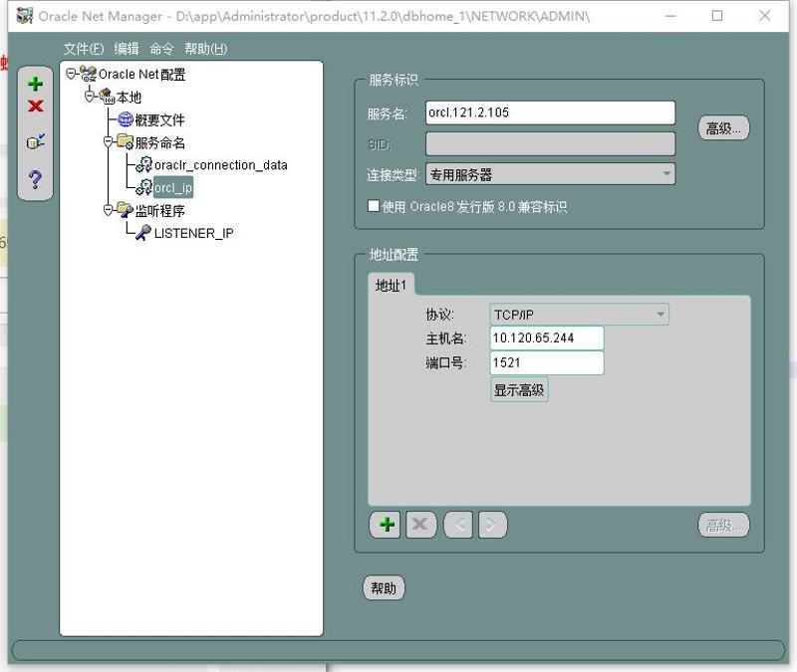Click the greyed SID input field
This screenshot has width=797, height=672.
click(551, 144)
